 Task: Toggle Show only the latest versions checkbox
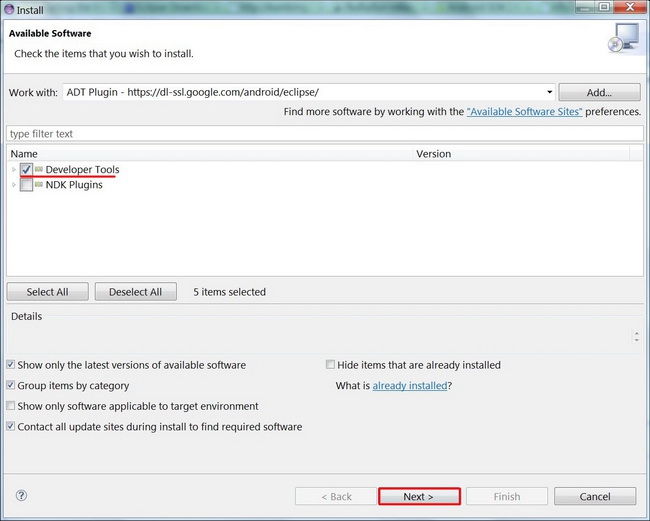point(11,365)
